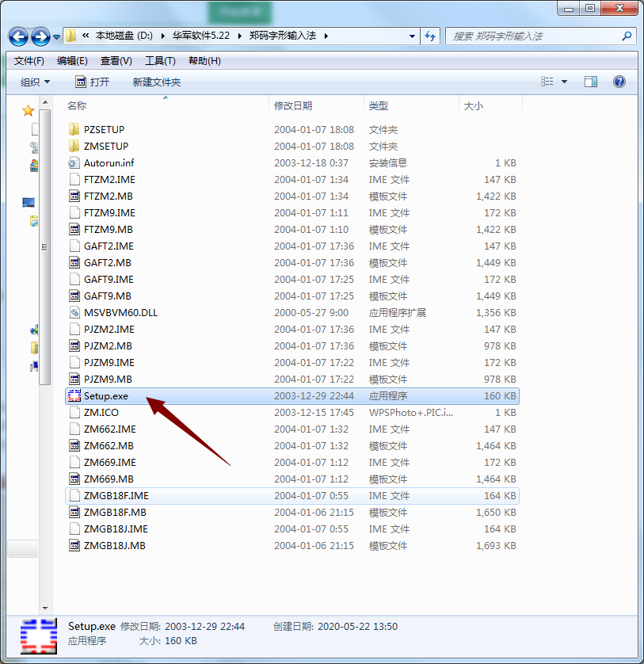Toggle the preview pane
Screen dimensions: 644x664
(x=590, y=81)
